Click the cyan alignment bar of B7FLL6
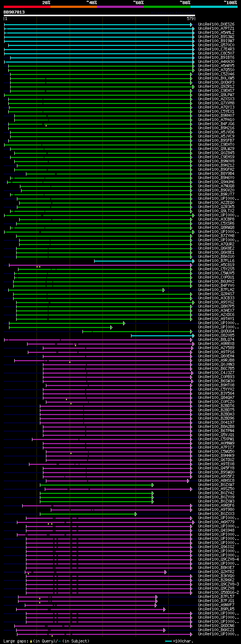 [144, 261]
